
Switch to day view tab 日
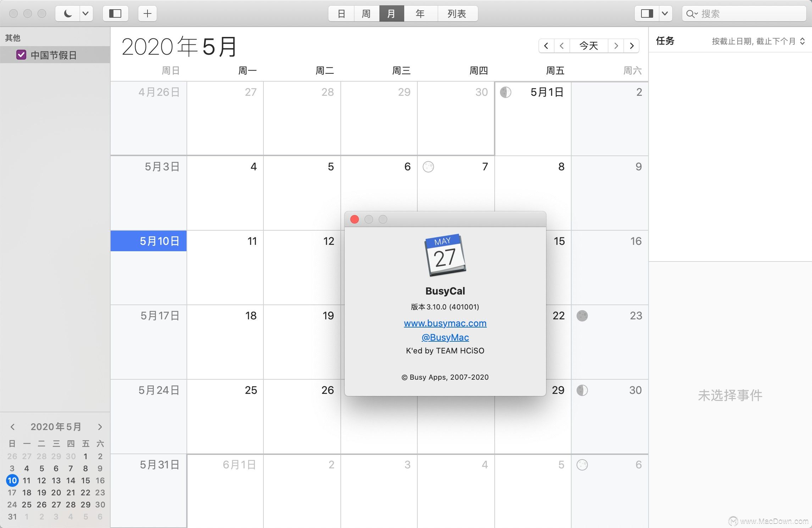[x=341, y=13]
